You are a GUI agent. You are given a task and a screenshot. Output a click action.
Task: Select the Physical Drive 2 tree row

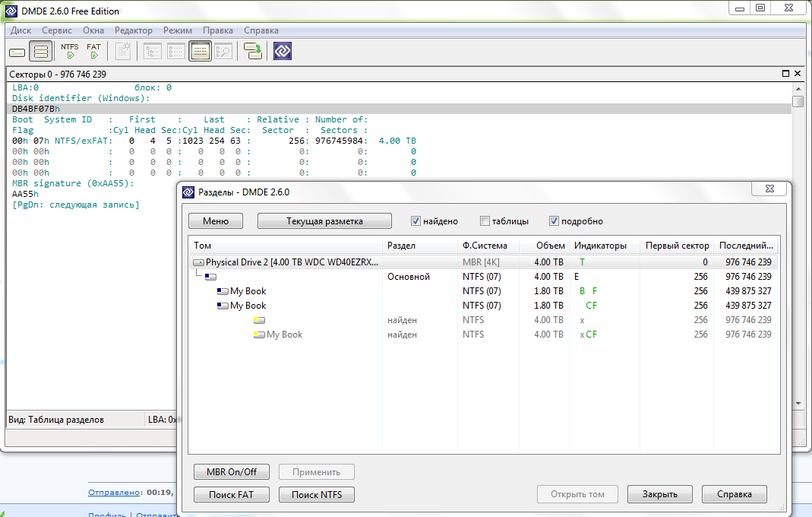292,262
